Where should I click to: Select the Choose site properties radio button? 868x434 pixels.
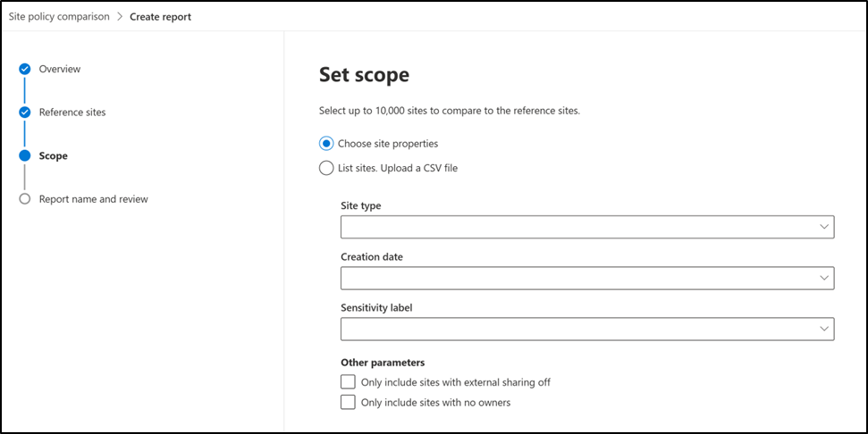pyautogui.click(x=326, y=143)
